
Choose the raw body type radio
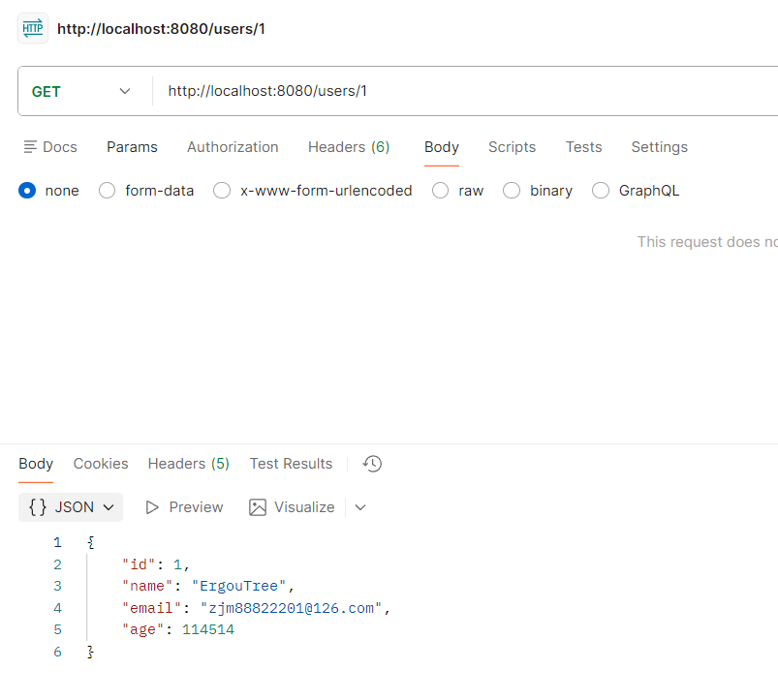coord(441,191)
